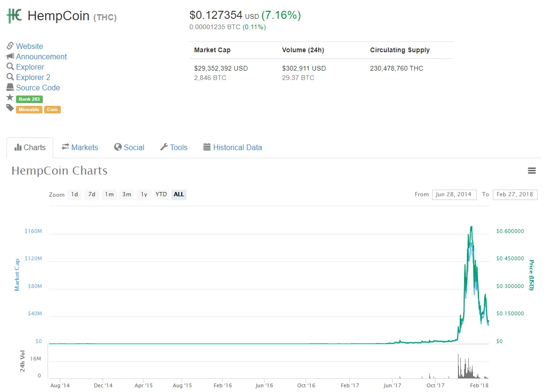The image size is (546, 392).
Task: Open the Source Code link
Action: click(38, 88)
